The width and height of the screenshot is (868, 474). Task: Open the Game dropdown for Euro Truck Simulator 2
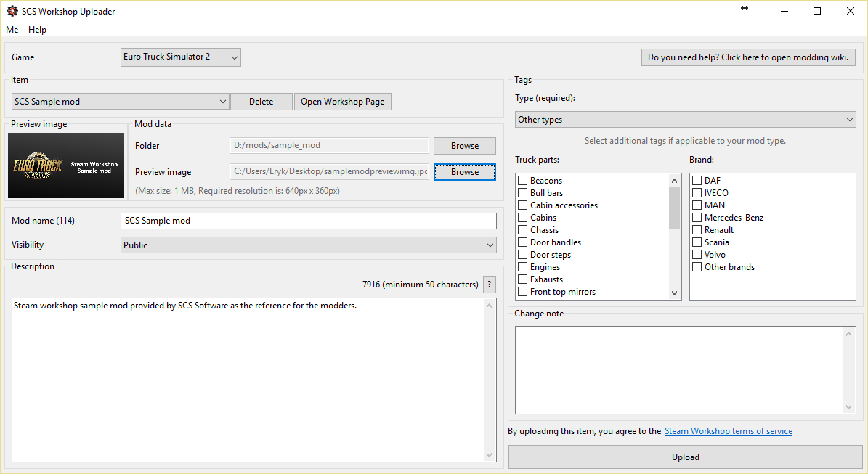pos(180,57)
